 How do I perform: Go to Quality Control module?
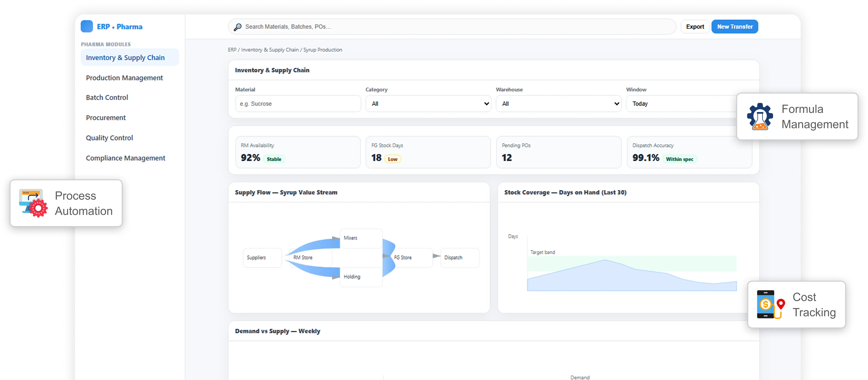click(x=109, y=138)
